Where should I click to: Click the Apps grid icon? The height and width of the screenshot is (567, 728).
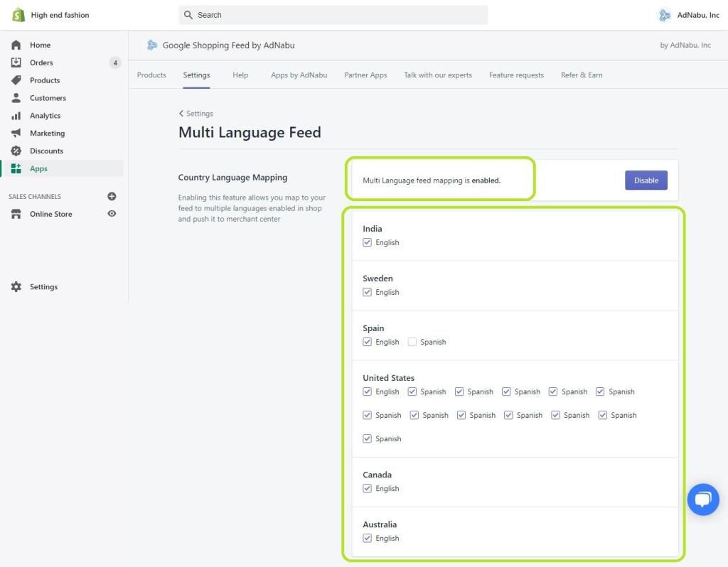click(16, 168)
